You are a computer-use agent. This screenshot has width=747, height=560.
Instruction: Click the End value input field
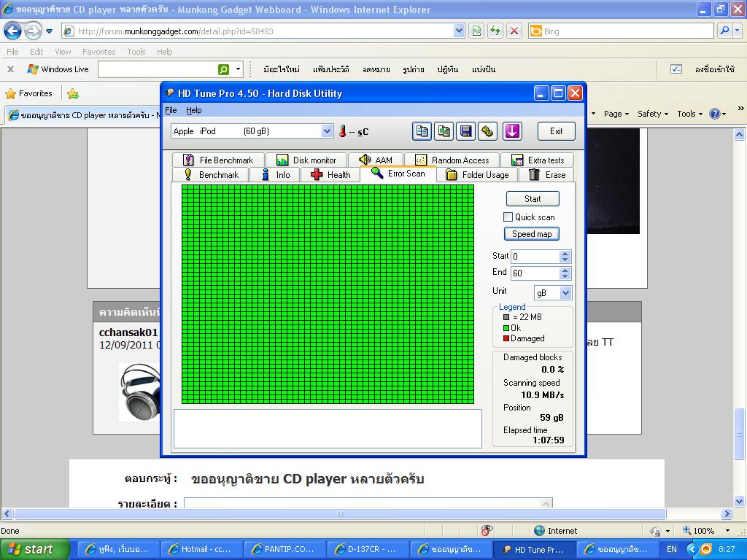[x=534, y=273]
